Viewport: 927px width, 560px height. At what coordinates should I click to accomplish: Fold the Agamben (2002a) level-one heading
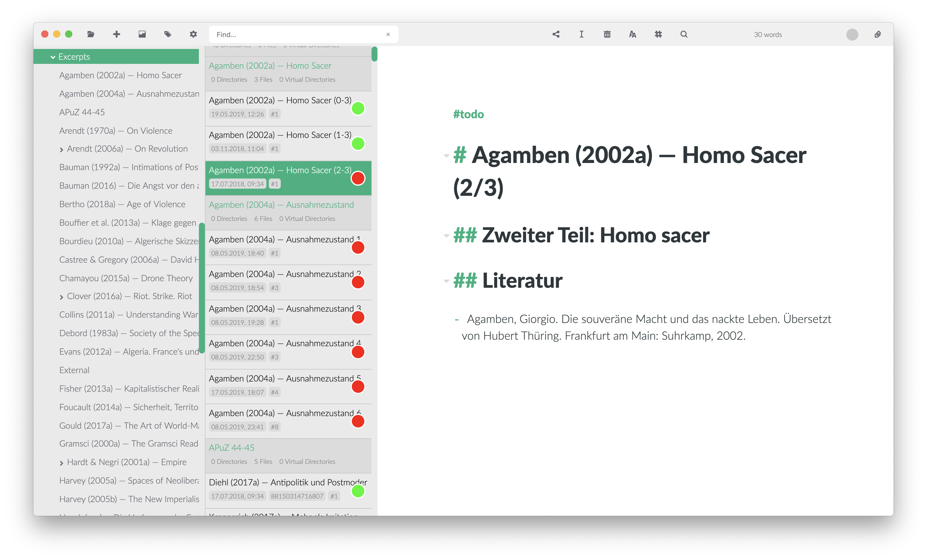click(446, 155)
